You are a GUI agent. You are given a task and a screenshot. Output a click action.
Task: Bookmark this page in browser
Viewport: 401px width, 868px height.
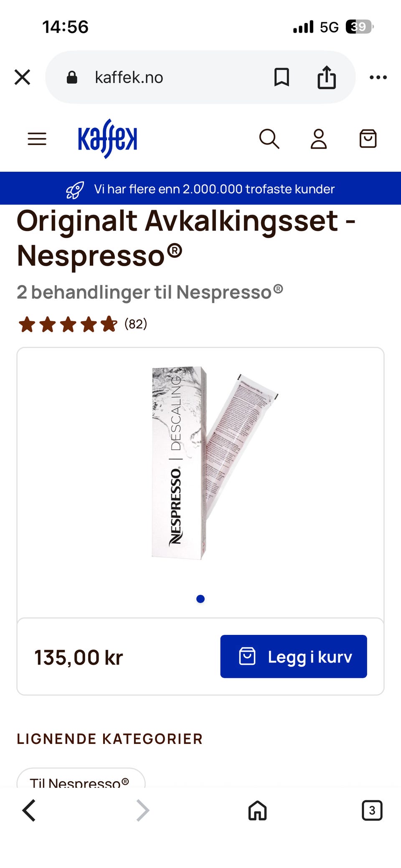282,77
